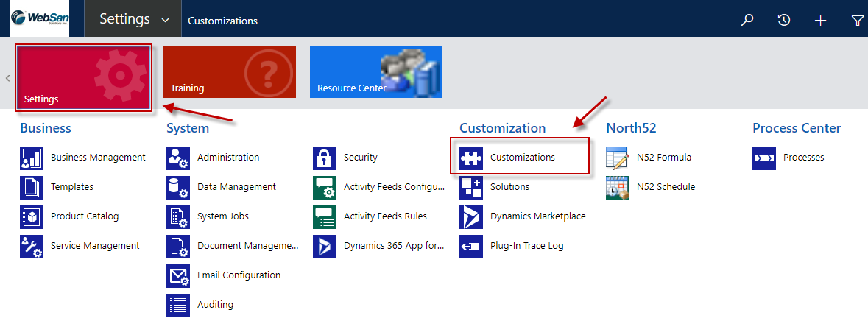This screenshot has height=335, width=868.
Task: Click the plus quick-create icon
Action: (820, 21)
